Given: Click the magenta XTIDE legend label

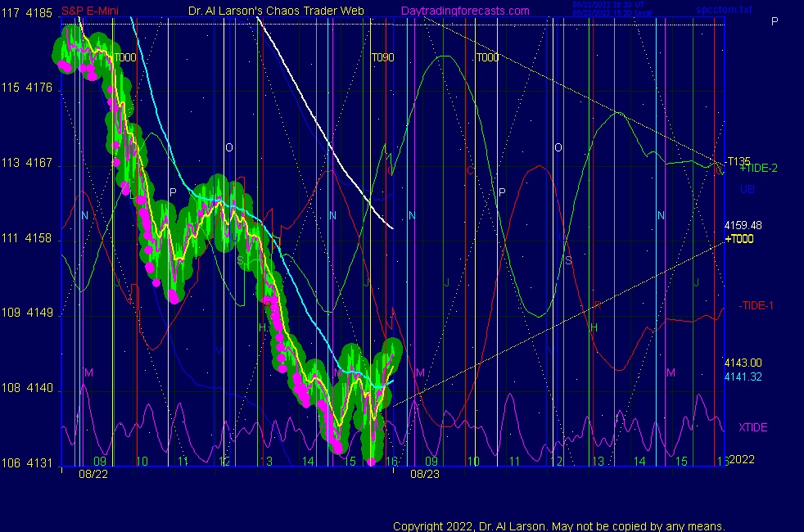Looking at the screenshot, I should (x=752, y=427).
